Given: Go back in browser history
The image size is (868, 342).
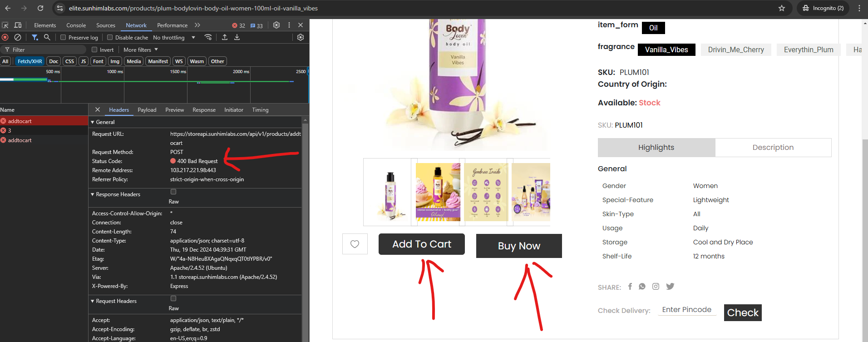Looking at the screenshot, I should [x=8, y=8].
